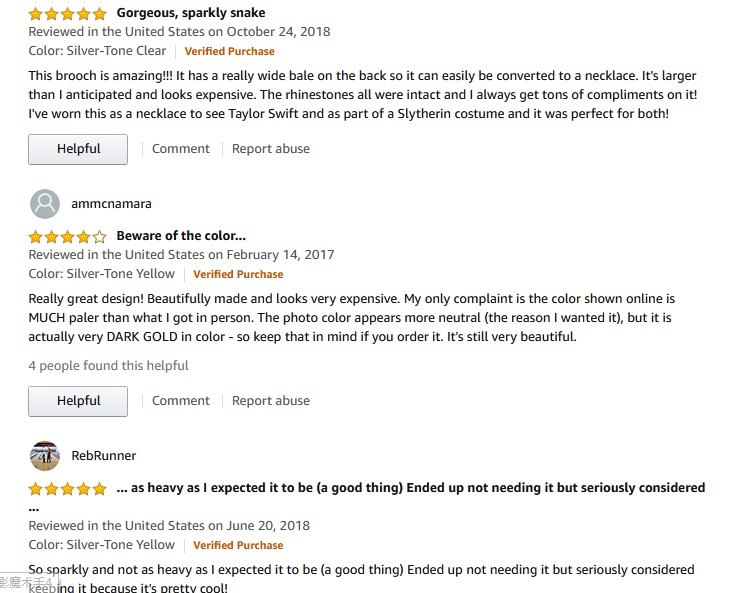
Task: Report abuse on the sparkly snake review
Action: coord(271,149)
